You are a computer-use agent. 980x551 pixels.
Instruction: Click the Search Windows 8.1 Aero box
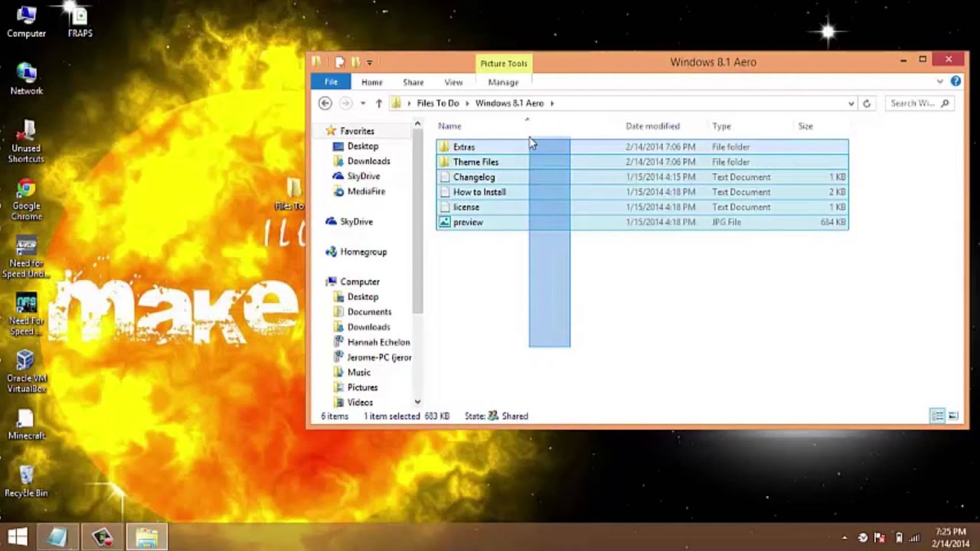coord(919,103)
